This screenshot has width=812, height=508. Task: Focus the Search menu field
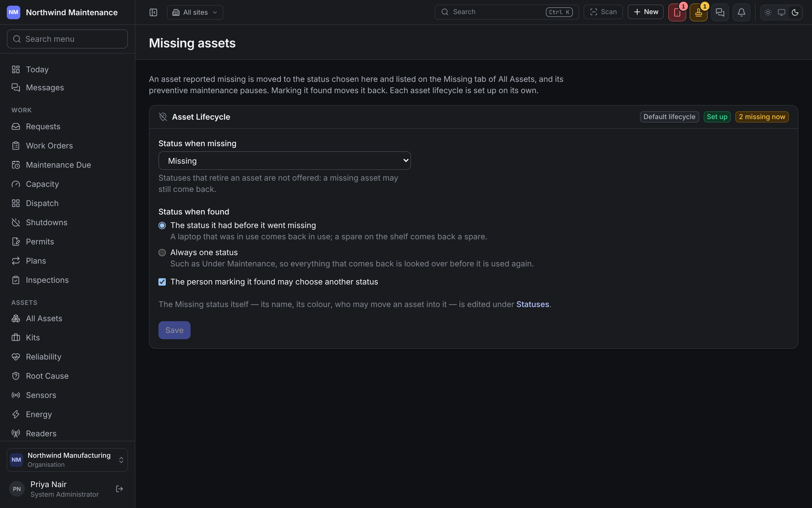pyautogui.click(x=67, y=39)
